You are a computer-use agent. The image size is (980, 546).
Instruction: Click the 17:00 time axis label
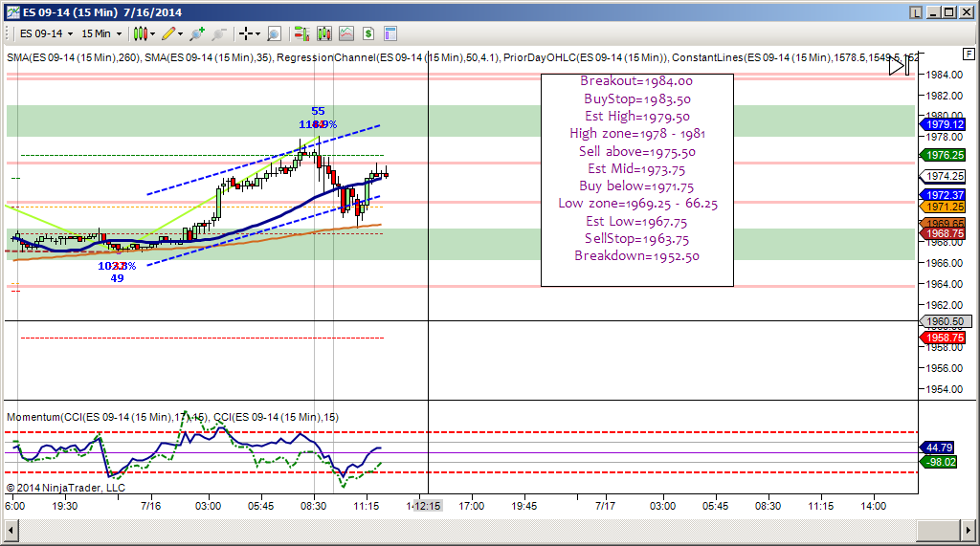pyautogui.click(x=471, y=506)
